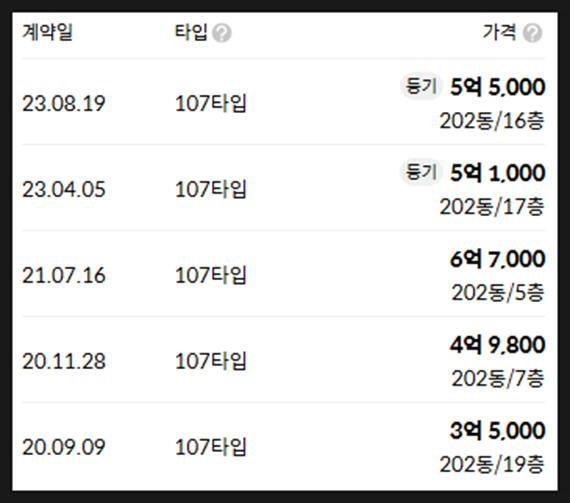This screenshot has height=503, width=570.
Task: Open the 21.07.16 contract row
Action: [283, 274]
